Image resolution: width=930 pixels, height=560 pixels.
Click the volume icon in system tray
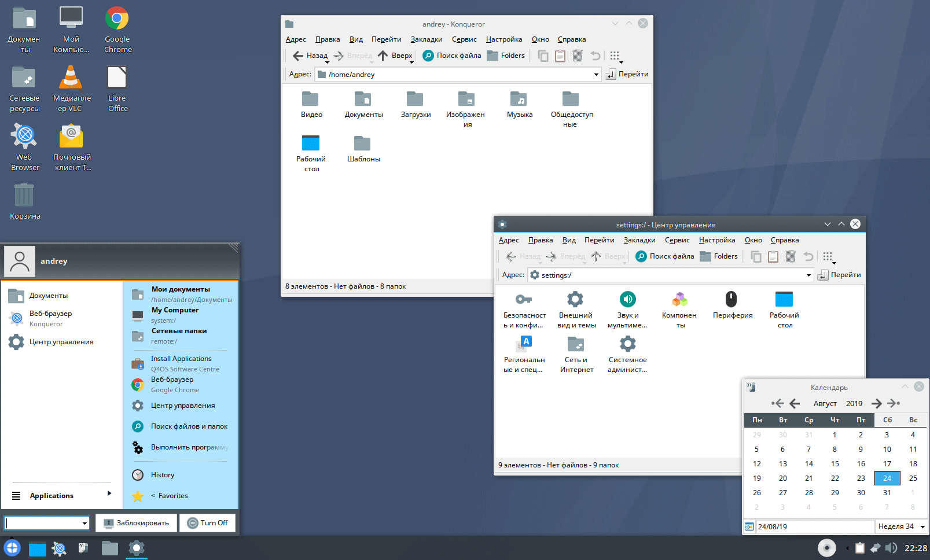coord(891,548)
